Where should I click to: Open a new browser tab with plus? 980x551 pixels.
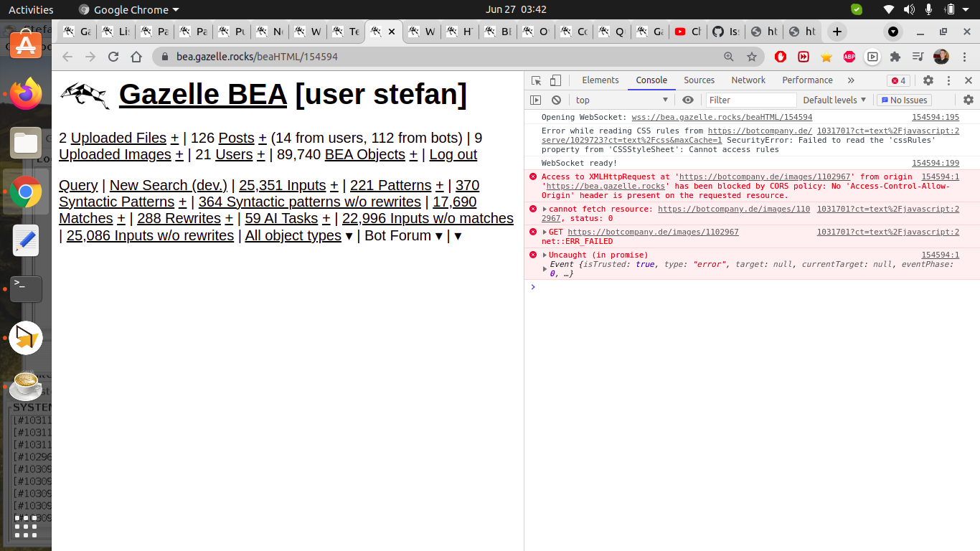click(837, 32)
